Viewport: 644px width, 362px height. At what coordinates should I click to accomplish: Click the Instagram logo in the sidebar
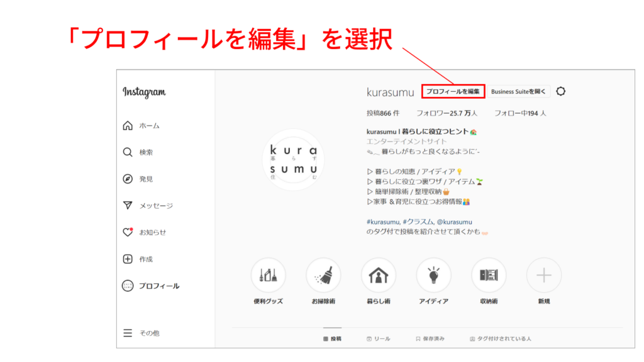click(x=144, y=92)
